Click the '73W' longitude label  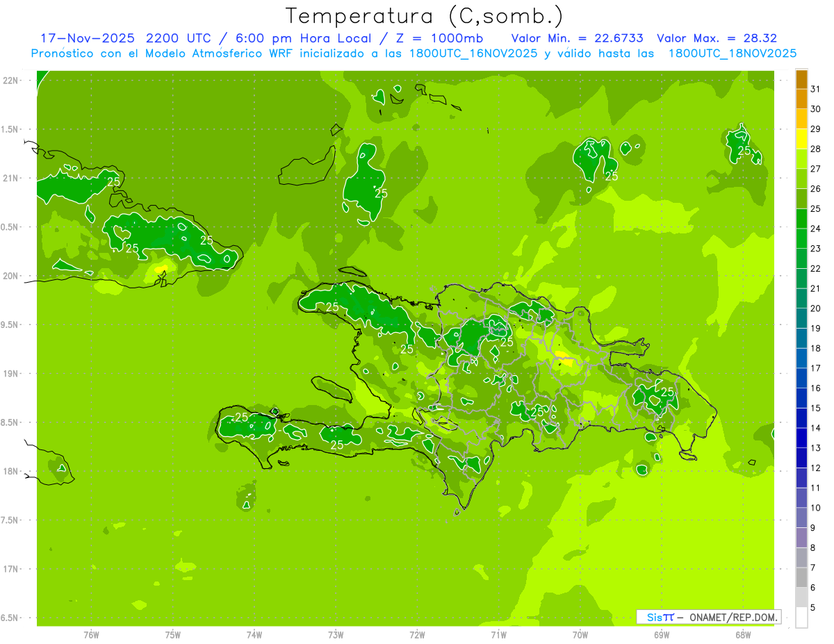coord(336,634)
